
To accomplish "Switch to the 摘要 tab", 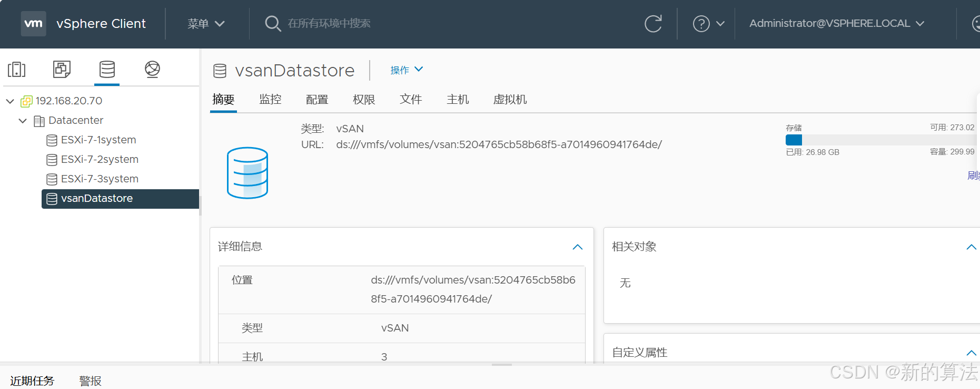I will click(x=223, y=99).
